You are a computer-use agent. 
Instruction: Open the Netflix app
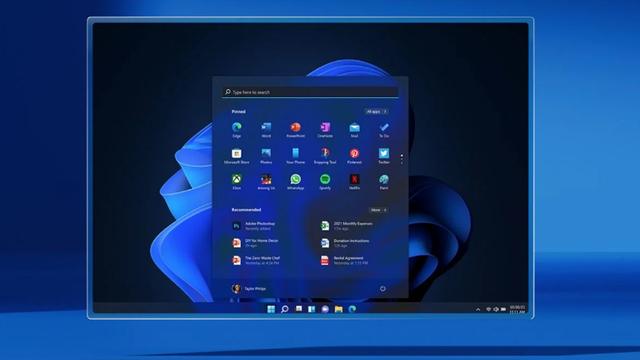pyautogui.click(x=354, y=182)
